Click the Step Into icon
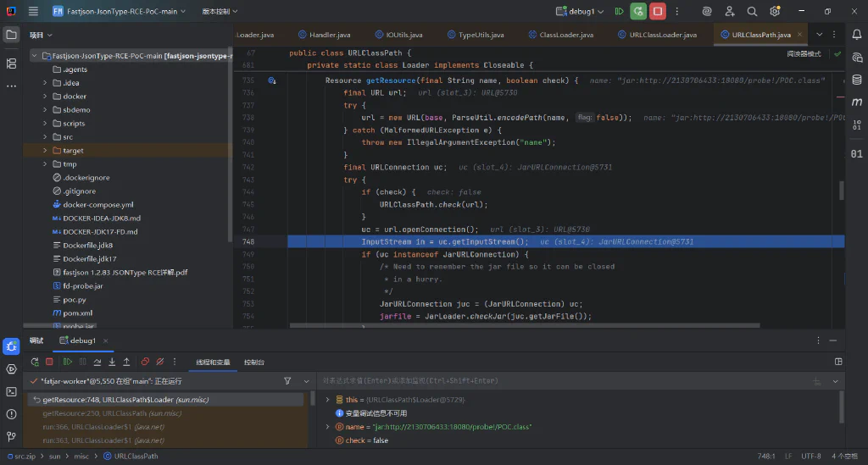This screenshot has width=868, height=465. click(112, 362)
